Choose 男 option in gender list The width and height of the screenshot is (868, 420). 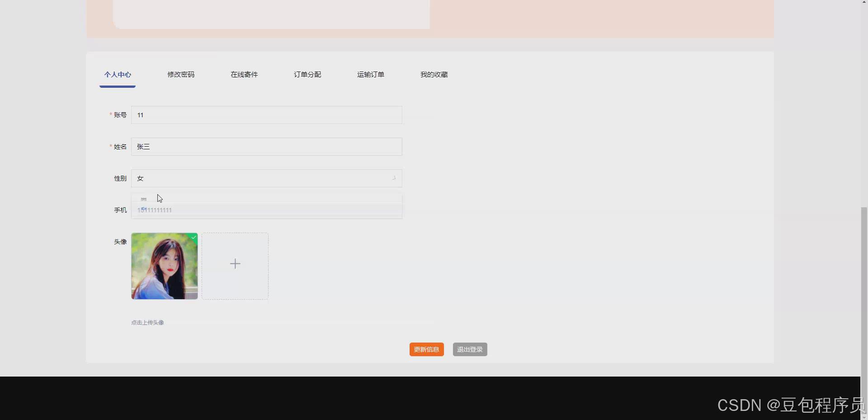click(144, 199)
